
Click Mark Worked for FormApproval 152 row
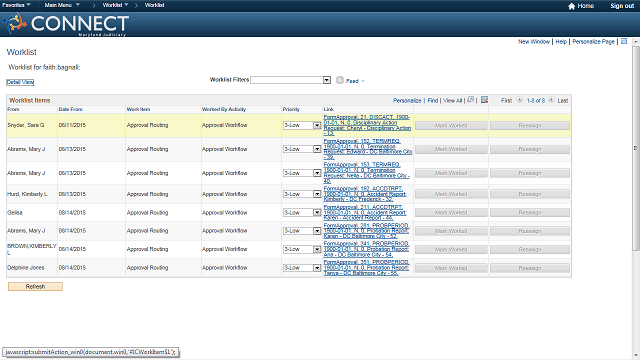451,149
